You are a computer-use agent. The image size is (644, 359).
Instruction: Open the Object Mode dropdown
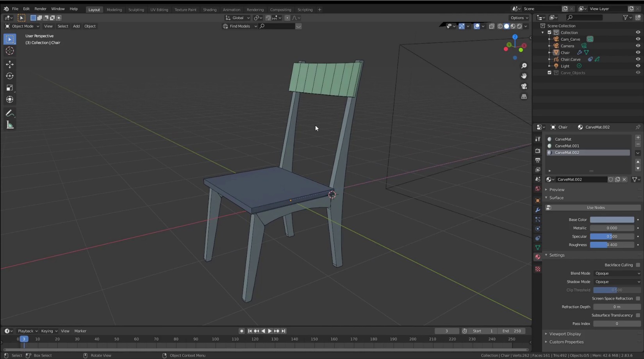point(22,26)
